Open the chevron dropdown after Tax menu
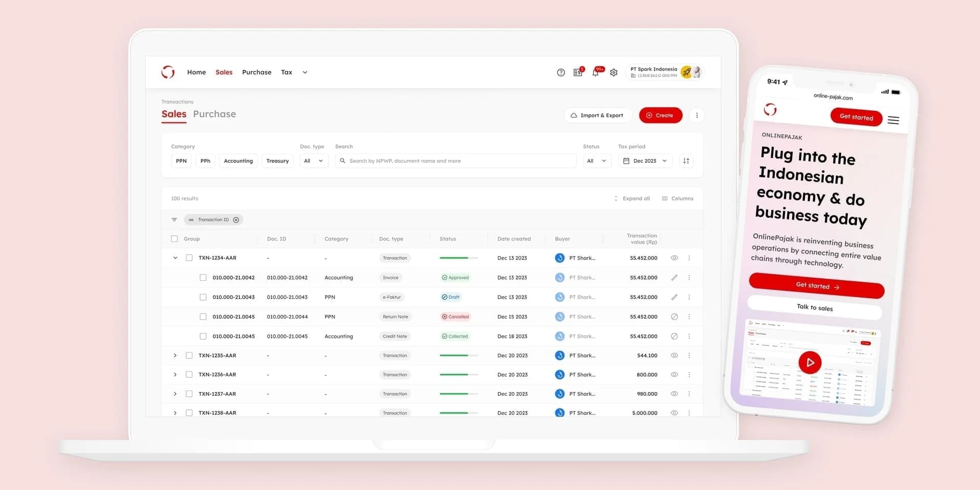Viewport: 980px width, 490px height. coord(305,72)
